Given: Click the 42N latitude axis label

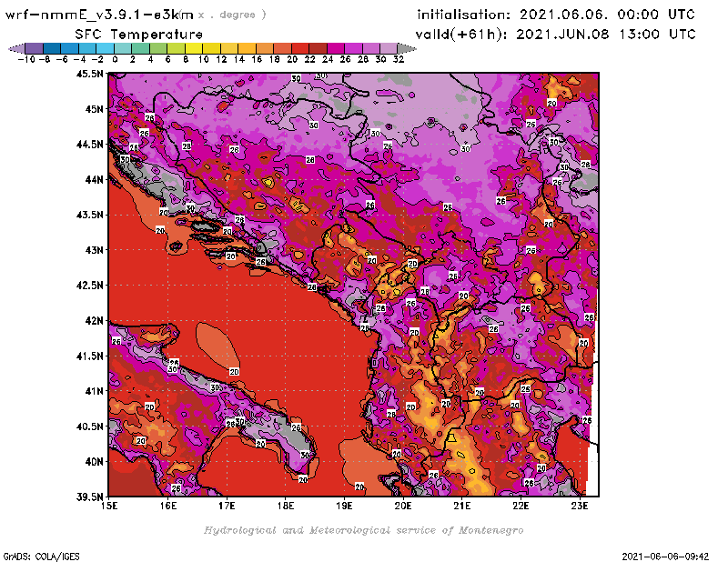Looking at the screenshot, I should [92, 320].
